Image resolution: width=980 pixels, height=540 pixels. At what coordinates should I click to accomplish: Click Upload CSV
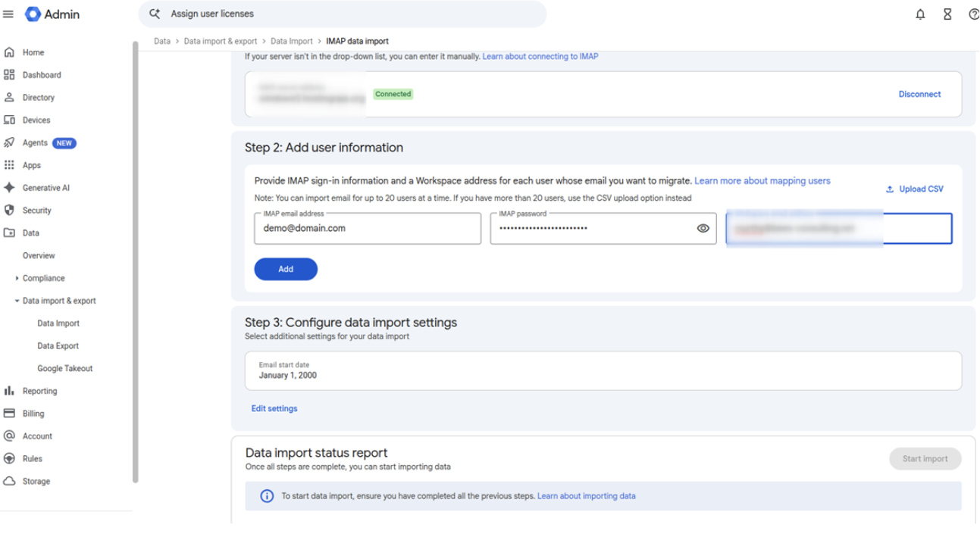(915, 189)
